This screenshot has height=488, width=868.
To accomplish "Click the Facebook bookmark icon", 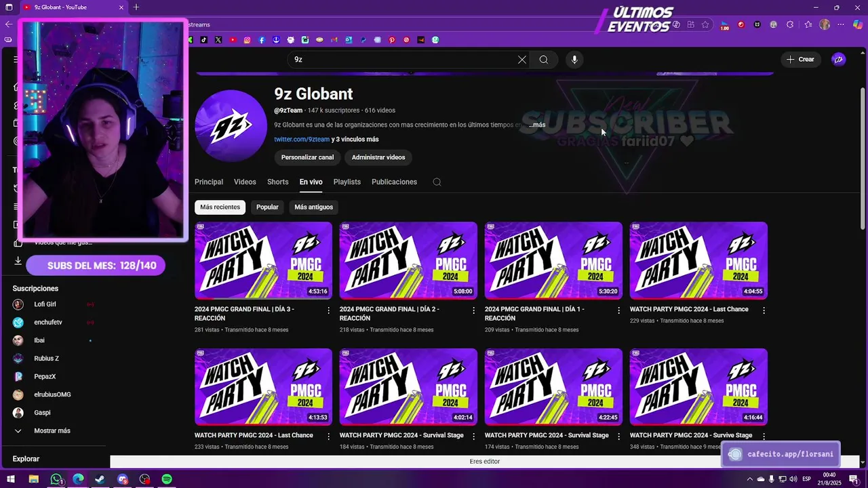I will [262, 40].
